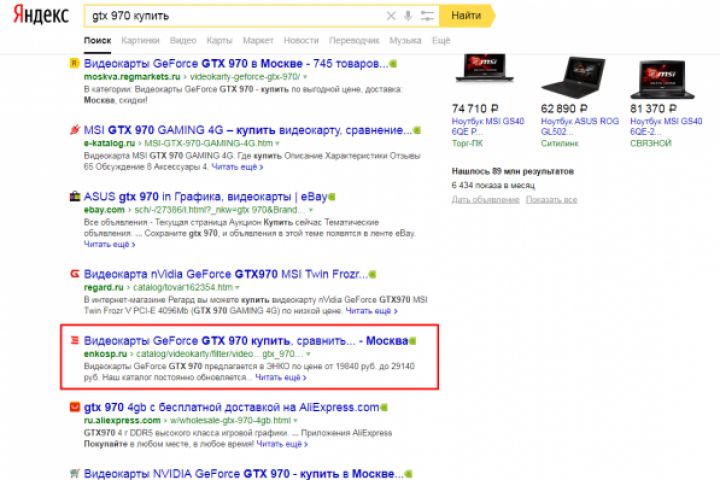The height and width of the screenshot is (480, 720).
Task: Switch to the Видео tab
Action: click(x=183, y=40)
